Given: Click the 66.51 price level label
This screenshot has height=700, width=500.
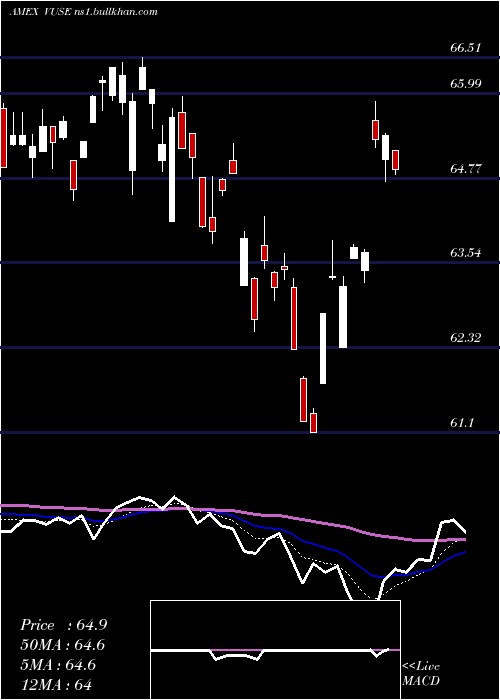Looking at the screenshot, I should [x=466, y=47].
